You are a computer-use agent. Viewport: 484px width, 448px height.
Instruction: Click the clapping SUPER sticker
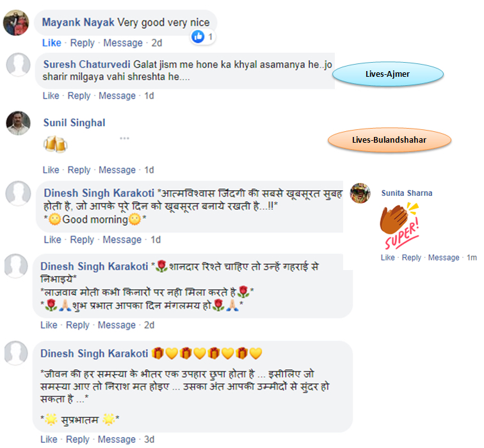point(399,226)
